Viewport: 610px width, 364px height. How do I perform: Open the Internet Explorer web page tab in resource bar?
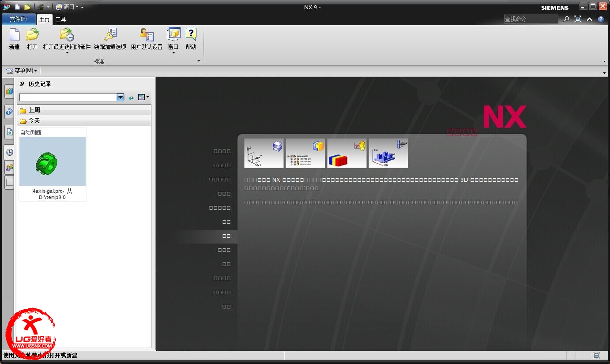pyautogui.click(x=9, y=131)
